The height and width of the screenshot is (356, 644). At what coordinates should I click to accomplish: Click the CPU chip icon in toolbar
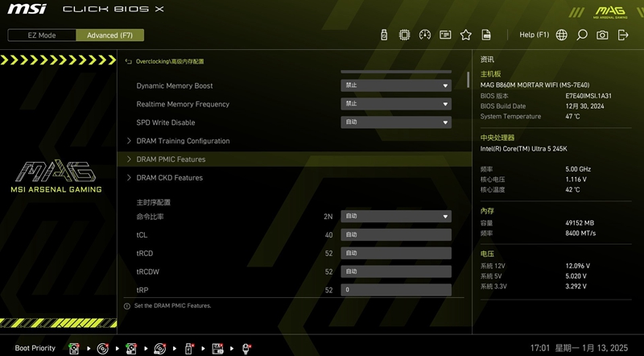(x=404, y=35)
